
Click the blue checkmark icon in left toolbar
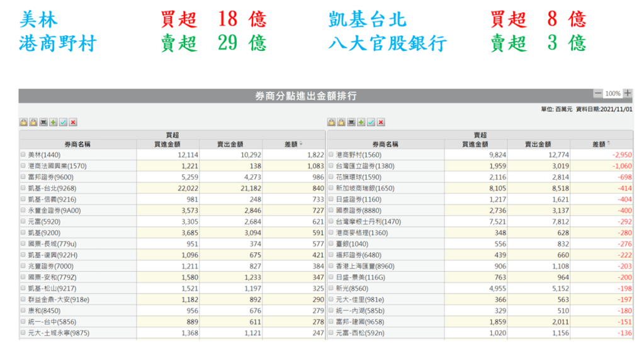(63, 122)
